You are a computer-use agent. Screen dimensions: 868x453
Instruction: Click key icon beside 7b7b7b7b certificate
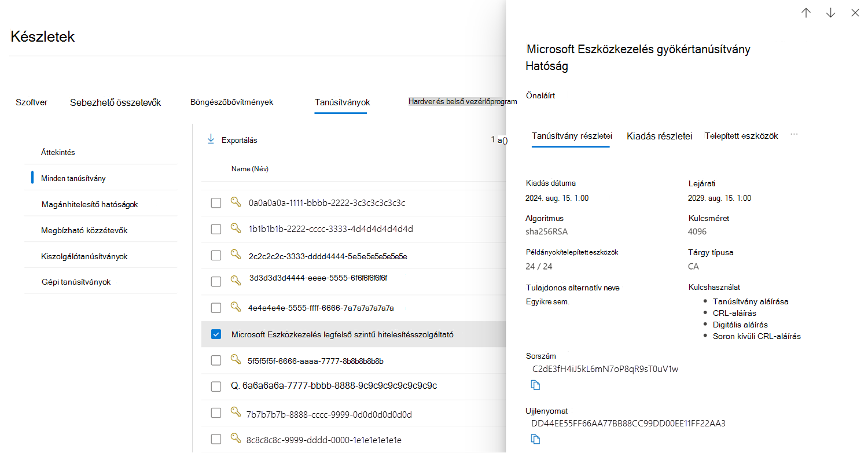[x=235, y=413]
